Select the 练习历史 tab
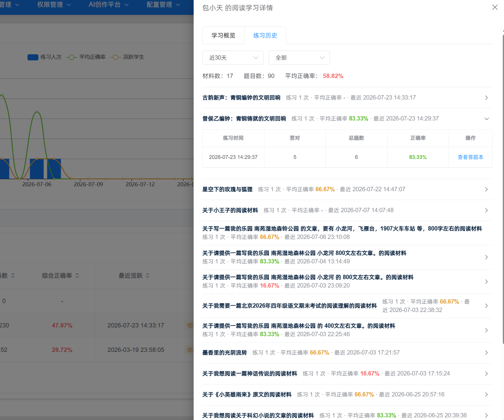Screen dimensions: 504x420 (265, 36)
